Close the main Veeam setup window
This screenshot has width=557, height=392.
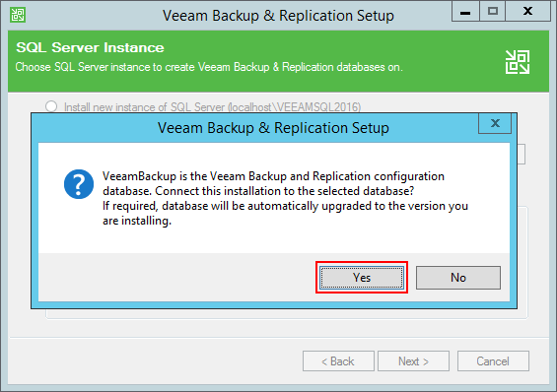pos(527,12)
